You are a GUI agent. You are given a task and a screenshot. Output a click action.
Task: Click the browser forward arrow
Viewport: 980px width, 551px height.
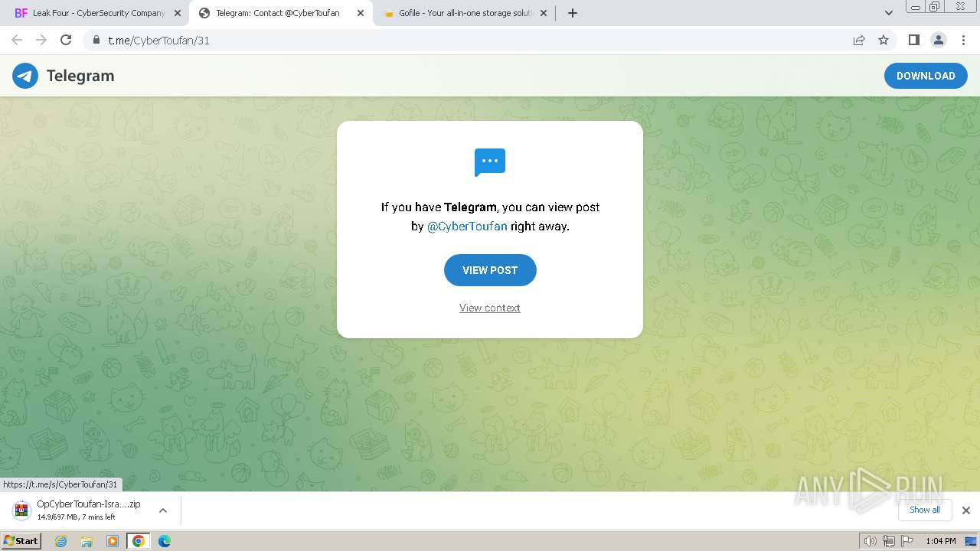click(41, 40)
